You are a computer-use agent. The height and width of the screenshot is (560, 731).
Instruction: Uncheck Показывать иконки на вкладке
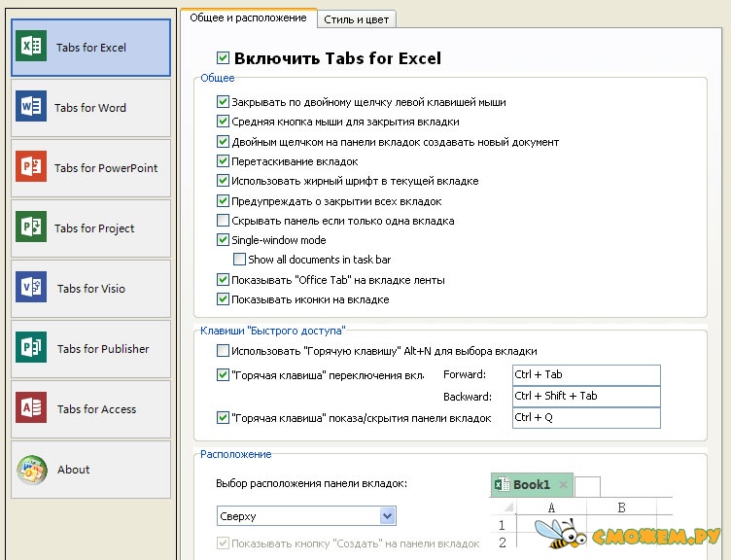point(223,299)
